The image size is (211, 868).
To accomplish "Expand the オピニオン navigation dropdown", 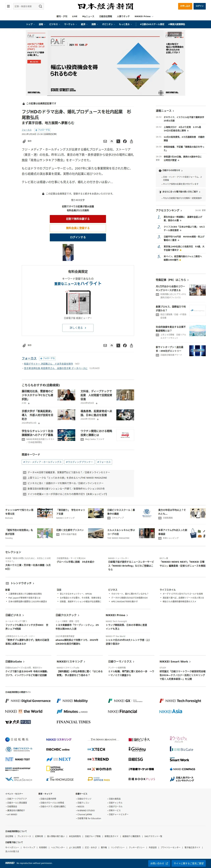I will pos(108,24).
